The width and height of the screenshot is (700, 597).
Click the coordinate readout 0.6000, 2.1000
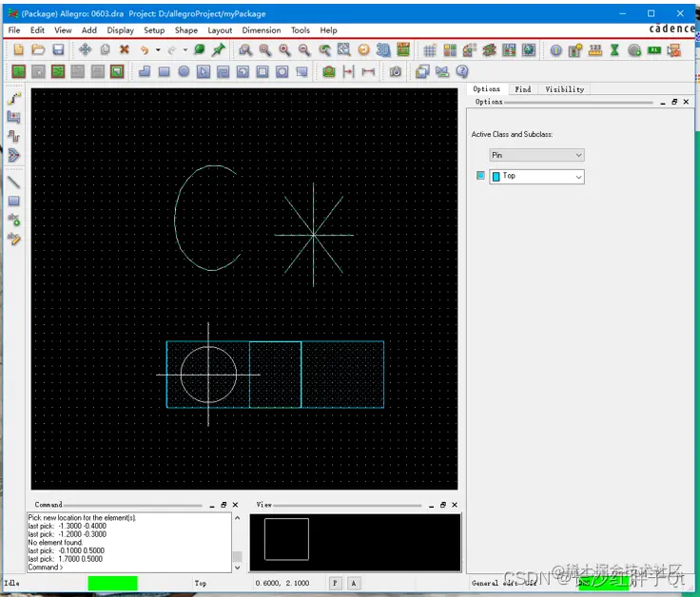coord(282,583)
